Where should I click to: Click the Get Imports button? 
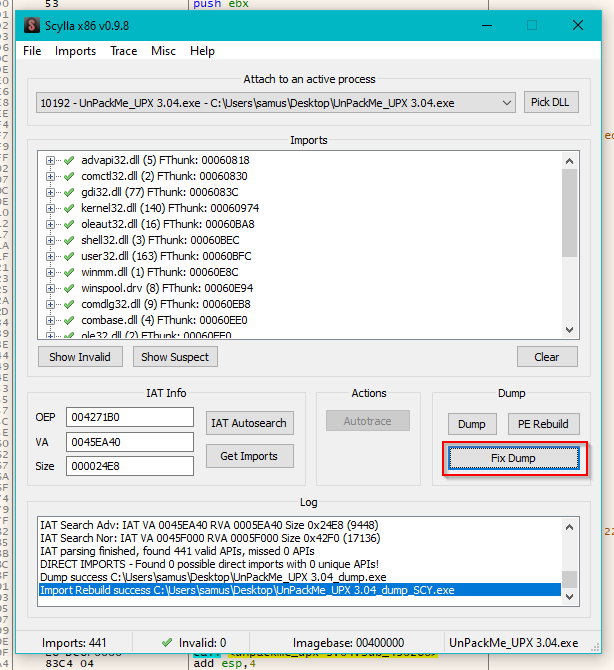(x=250, y=456)
